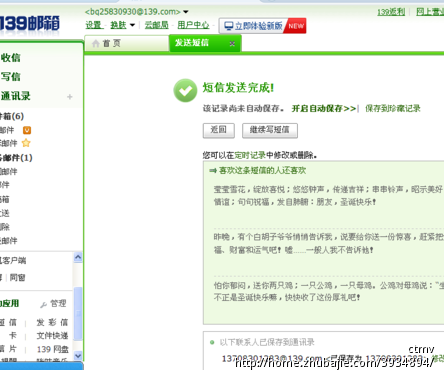Open 定时记录 link
Viewport: 444px width, 370px height.
pos(250,155)
